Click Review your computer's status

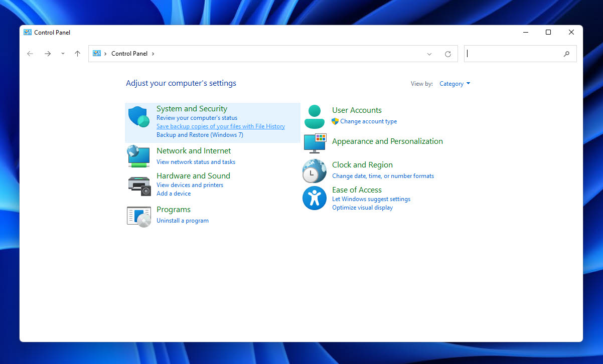tap(197, 118)
